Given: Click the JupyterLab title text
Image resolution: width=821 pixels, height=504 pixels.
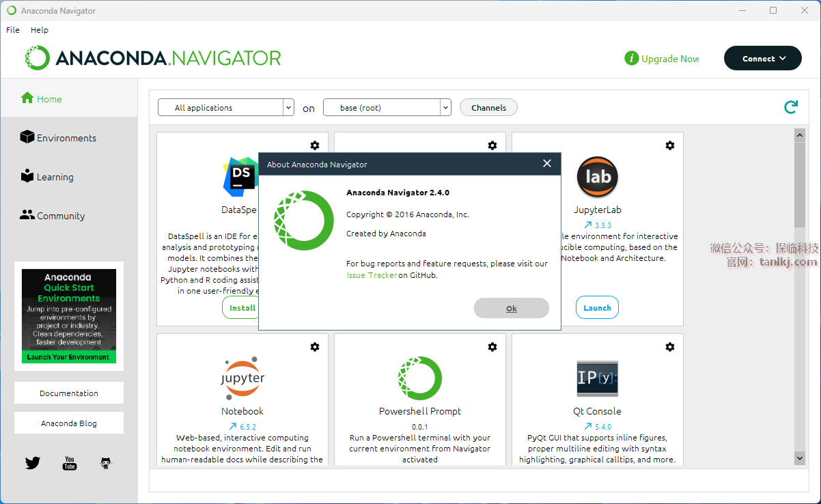Looking at the screenshot, I should point(598,210).
